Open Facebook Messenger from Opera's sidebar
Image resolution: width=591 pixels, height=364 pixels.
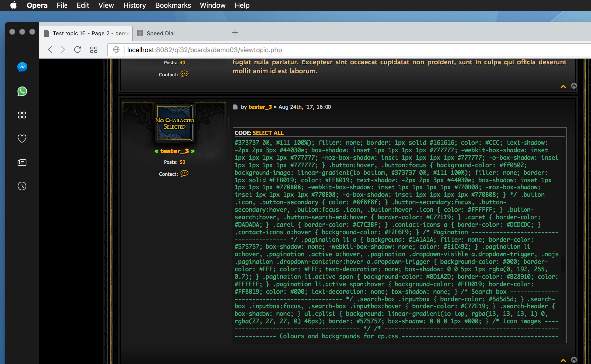point(22,67)
